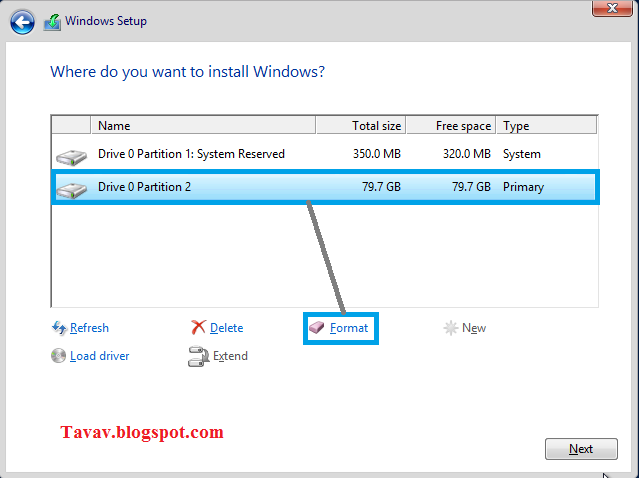This screenshot has width=639, height=478.
Task: Click the grayed New star icon
Action: point(451,328)
